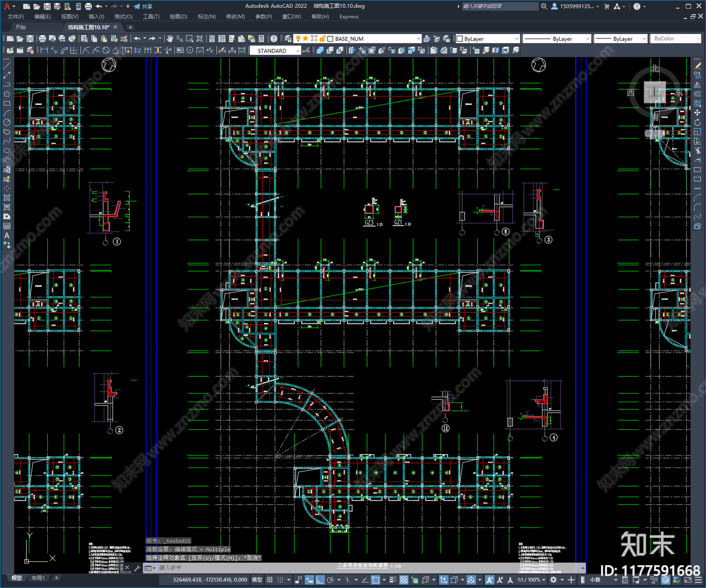The height and width of the screenshot is (588, 706).
Task: Open the Layer Properties Manager icon
Action: (x=288, y=39)
